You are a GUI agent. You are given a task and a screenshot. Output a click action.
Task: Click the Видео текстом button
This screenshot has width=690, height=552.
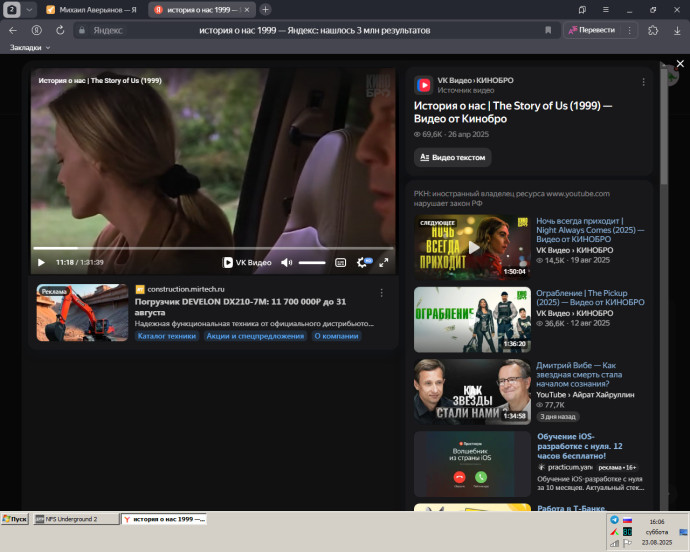point(452,157)
